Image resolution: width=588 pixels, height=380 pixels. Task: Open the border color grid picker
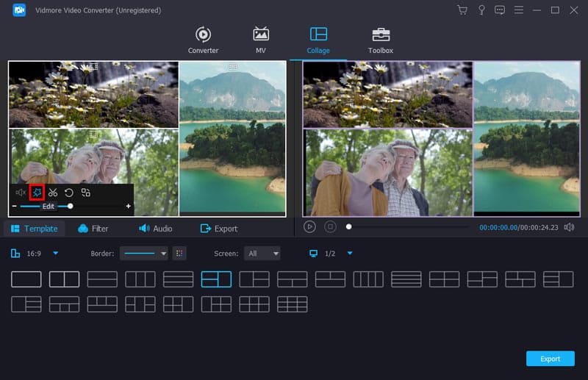179,254
